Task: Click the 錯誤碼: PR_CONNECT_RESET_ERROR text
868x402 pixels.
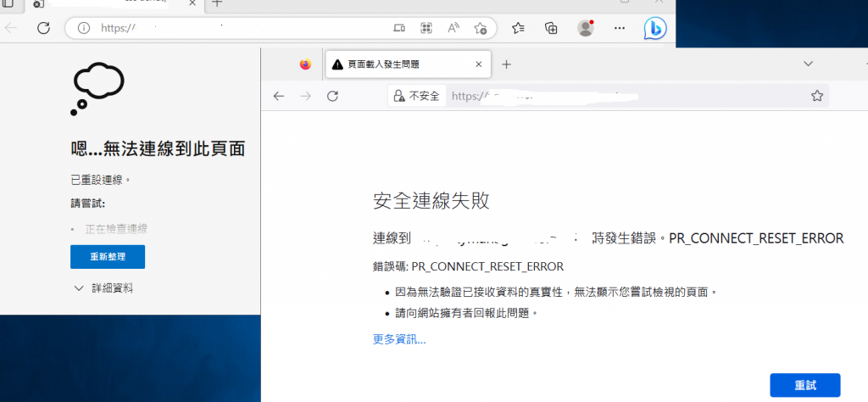Action: [x=468, y=267]
